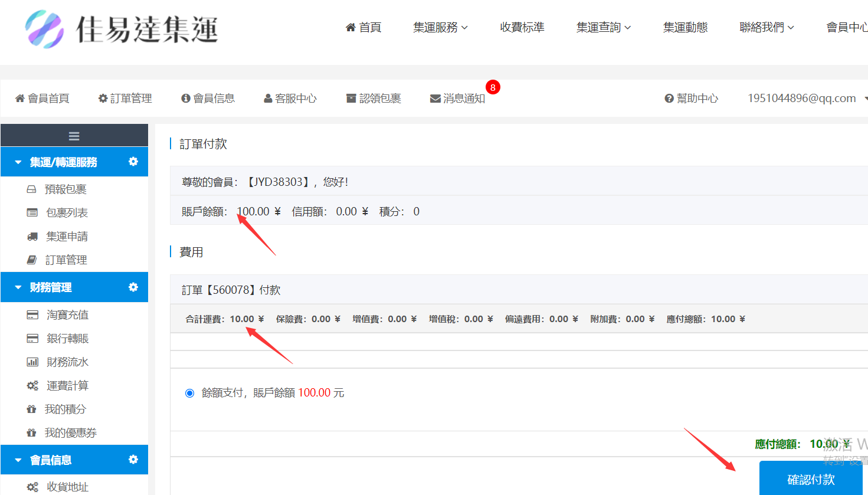The height and width of the screenshot is (495, 868).
Task: Click the card icon beside 淘寶充值
Action: click(32, 315)
